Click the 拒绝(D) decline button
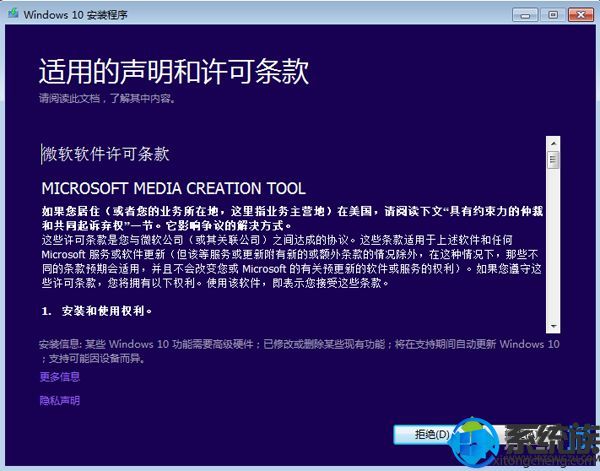 [x=432, y=434]
